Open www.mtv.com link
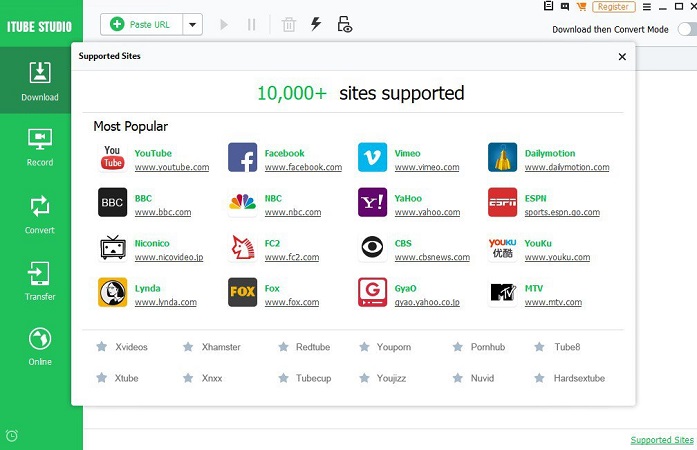This screenshot has height=450, width=697. point(553,302)
